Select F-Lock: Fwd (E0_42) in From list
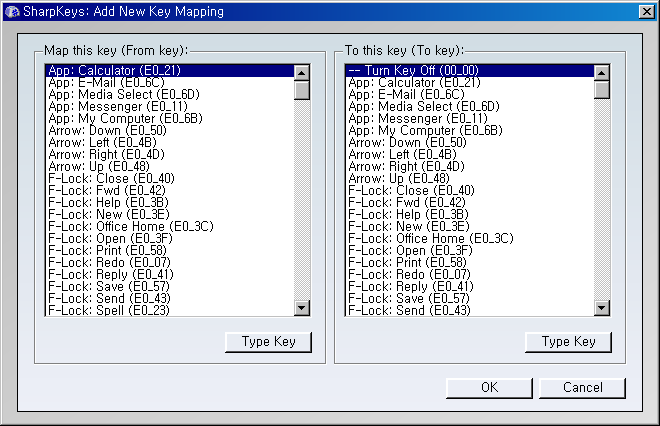Screen dimensions: 660x426 (x=169, y=190)
